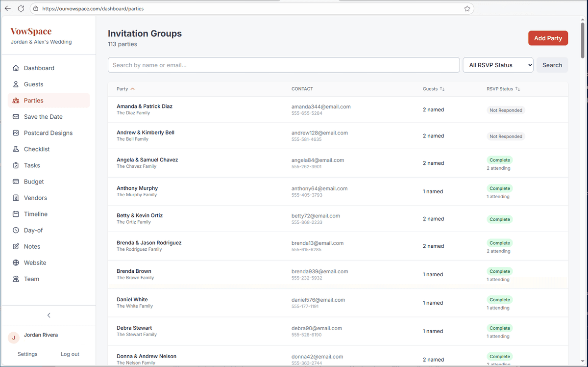Click the search by name or email field
The image size is (588, 367).
click(x=283, y=64)
